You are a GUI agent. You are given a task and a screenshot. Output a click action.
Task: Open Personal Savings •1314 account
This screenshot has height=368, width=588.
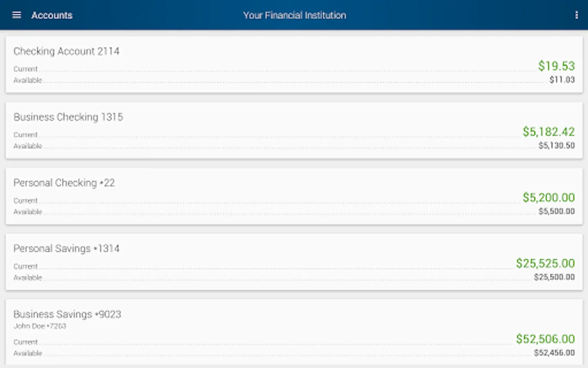[x=67, y=249]
